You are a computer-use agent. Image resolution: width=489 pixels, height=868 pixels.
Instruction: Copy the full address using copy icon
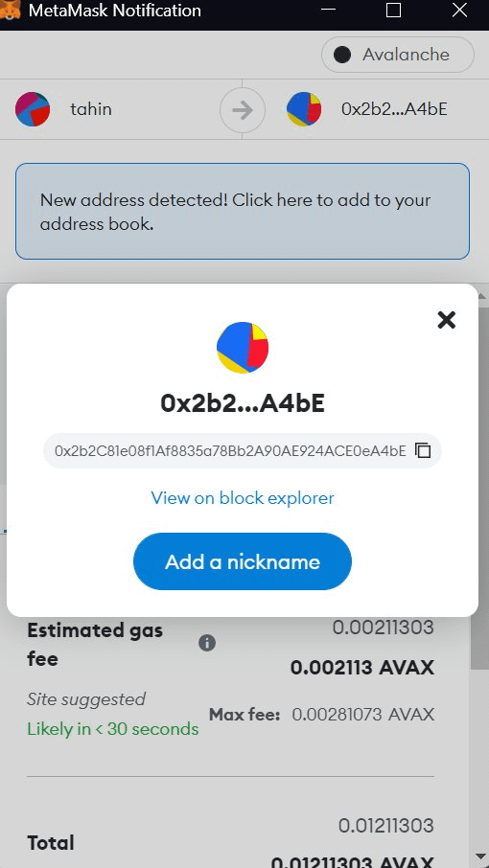(x=423, y=450)
